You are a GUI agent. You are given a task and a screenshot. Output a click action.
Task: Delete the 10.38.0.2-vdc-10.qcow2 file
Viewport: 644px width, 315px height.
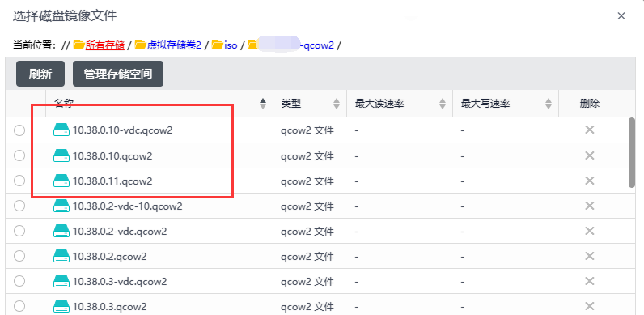[x=589, y=205]
